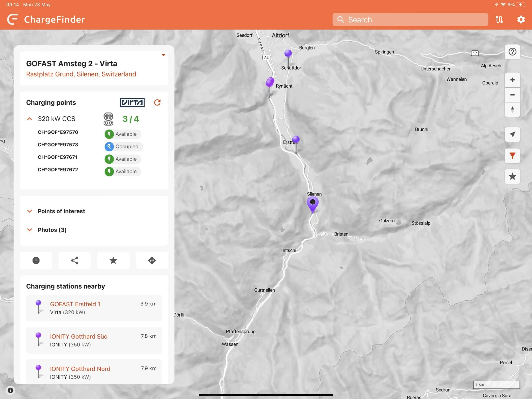Open IONITY Gotthard Nord nearby station
This screenshot has width=532, height=399.
(x=94, y=372)
